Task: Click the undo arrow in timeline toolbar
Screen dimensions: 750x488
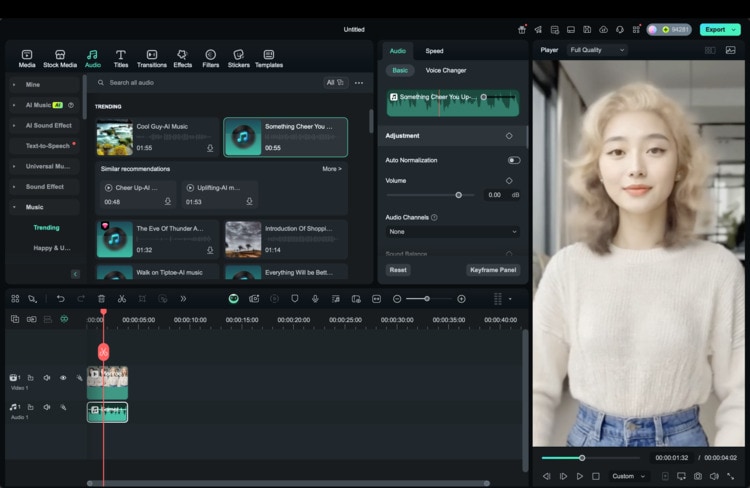Action: [60, 299]
